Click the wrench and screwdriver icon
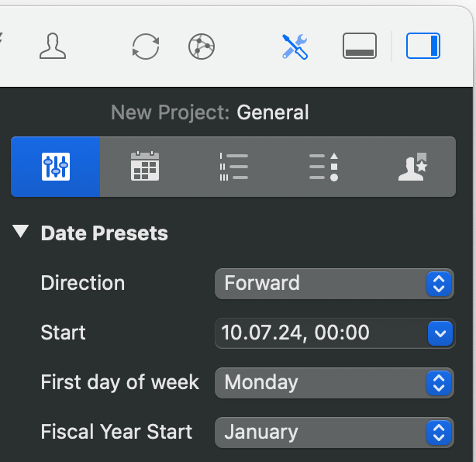Image resolution: width=476 pixels, height=462 pixels. tap(295, 47)
